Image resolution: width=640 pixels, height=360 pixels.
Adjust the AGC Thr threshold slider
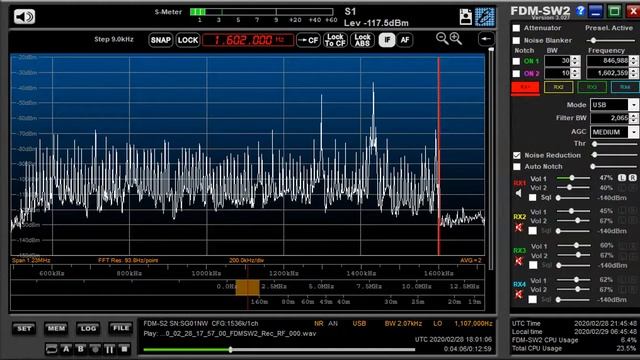coord(595,144)
